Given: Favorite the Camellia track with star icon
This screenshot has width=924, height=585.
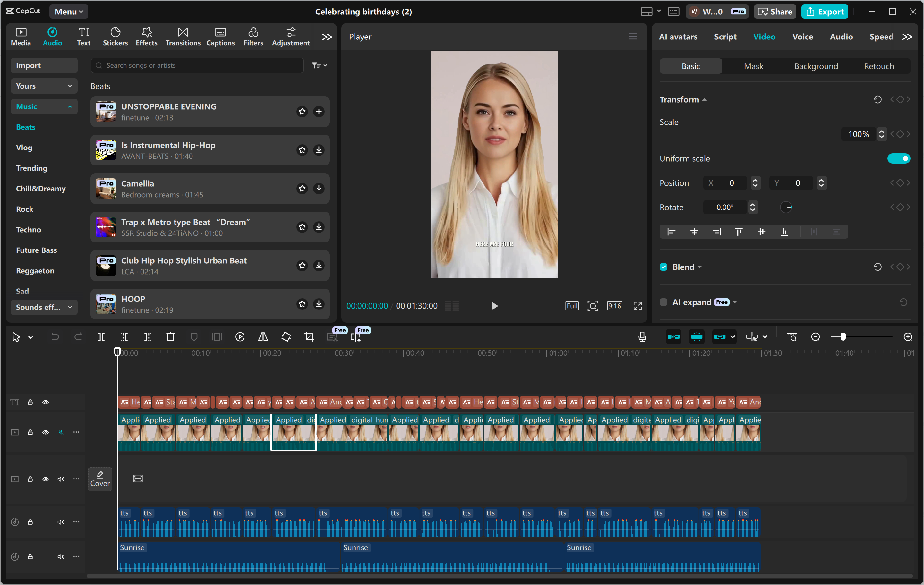Looking at the screenshot, I should (302, 188).
